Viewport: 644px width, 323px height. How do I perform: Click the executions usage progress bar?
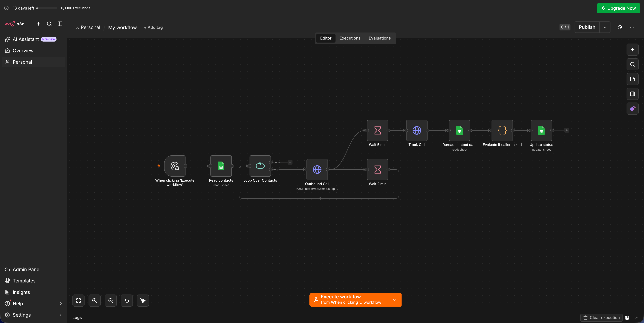pos(47,8)
